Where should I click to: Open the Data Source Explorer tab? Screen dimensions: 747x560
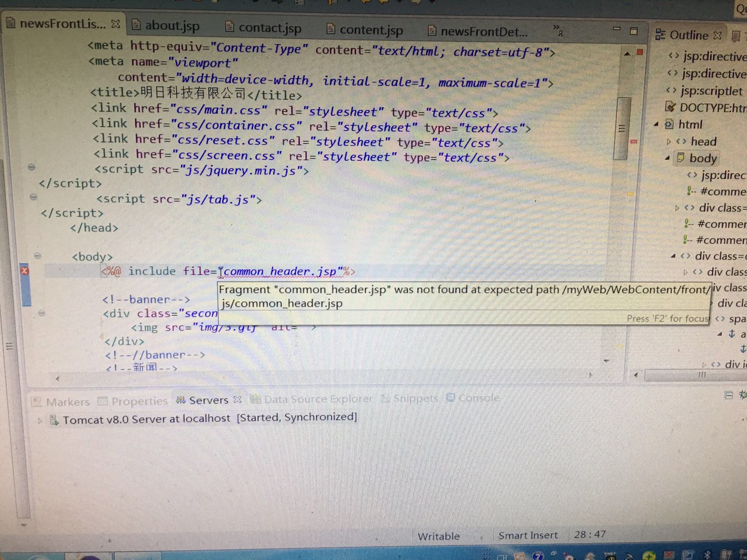(x=311, y=399)
